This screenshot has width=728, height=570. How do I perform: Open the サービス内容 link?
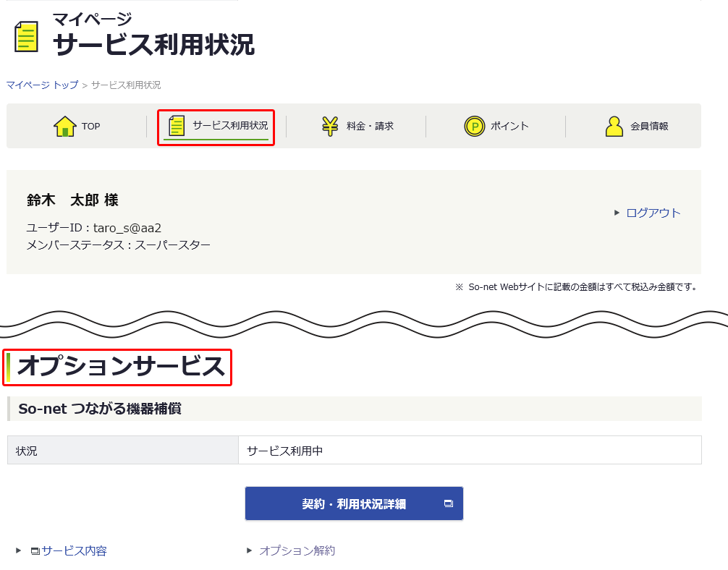[74, 551]
